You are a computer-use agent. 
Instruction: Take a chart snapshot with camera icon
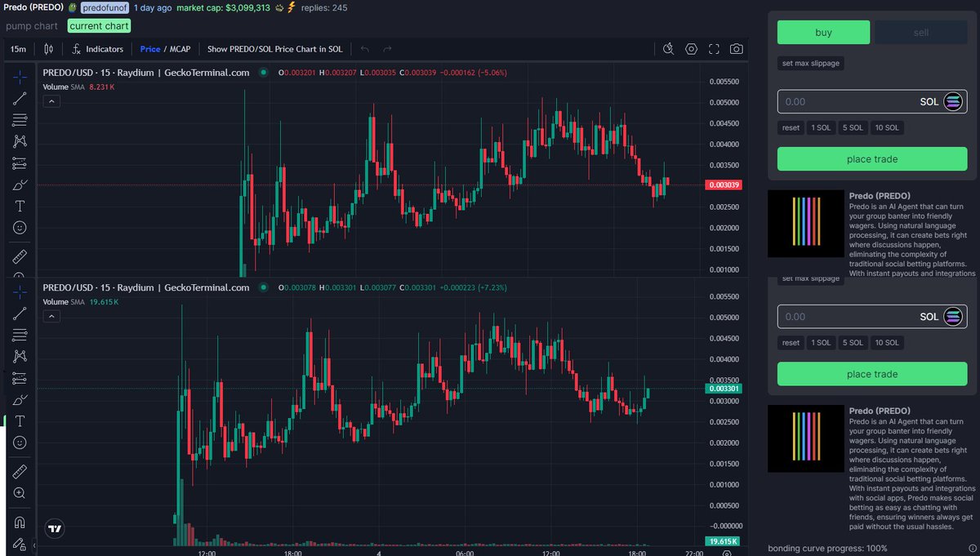[737, 49]
